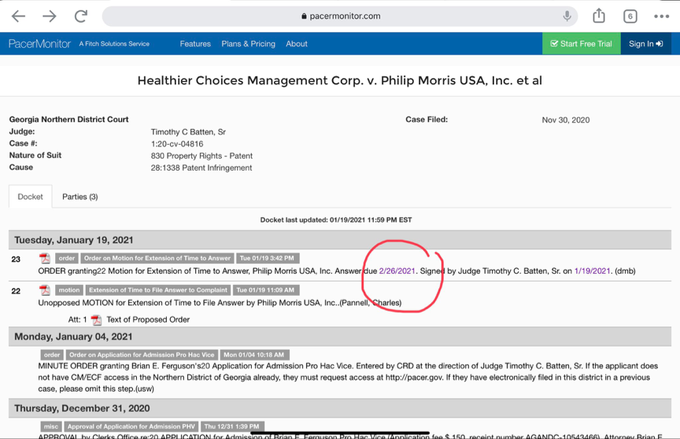This screenshot has width=680, height=439.
Task: Open PDF icon for docket entry 22
Action: point(45,290)
